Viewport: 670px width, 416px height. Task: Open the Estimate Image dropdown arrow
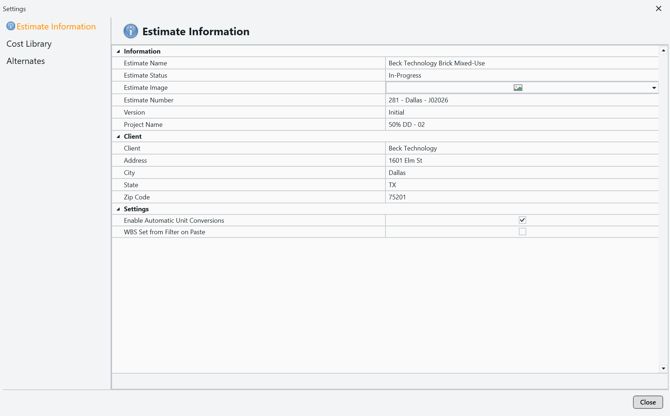(x=654, y=88)
